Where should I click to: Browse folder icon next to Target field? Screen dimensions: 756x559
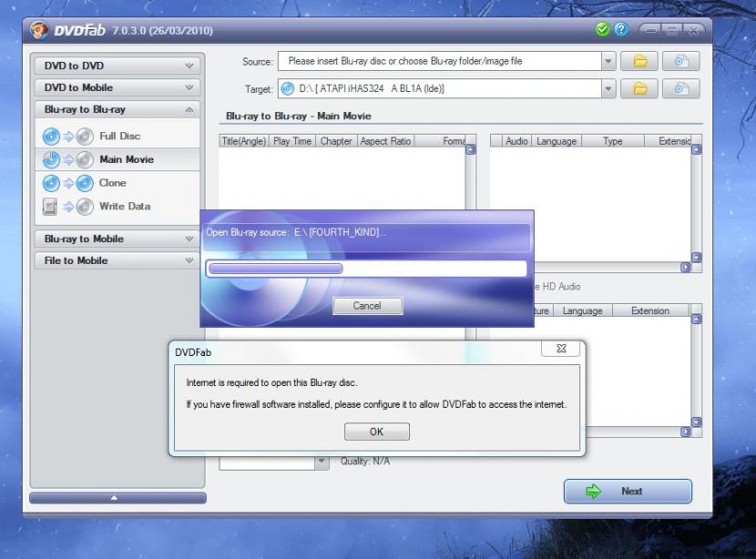[x=639, y=88]
